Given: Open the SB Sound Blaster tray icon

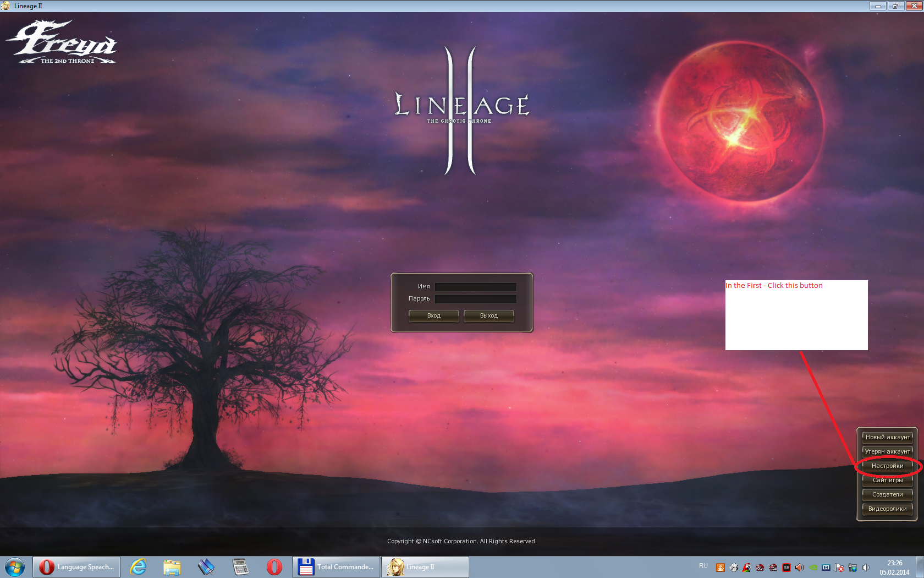Looking at the screenshot, I should 787,568.
